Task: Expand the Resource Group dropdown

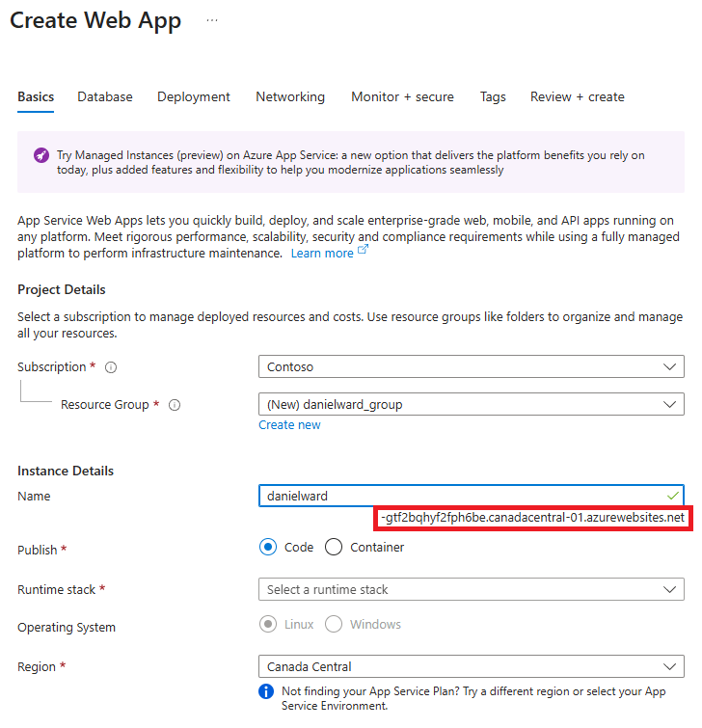Action: [x=472, y=404]
